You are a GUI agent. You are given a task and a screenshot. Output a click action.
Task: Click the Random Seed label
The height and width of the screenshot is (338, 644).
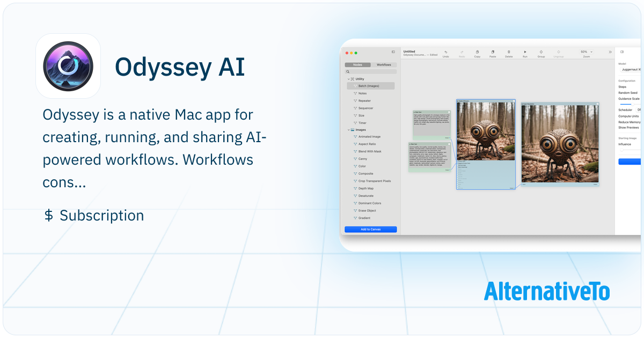pos(628,93)
